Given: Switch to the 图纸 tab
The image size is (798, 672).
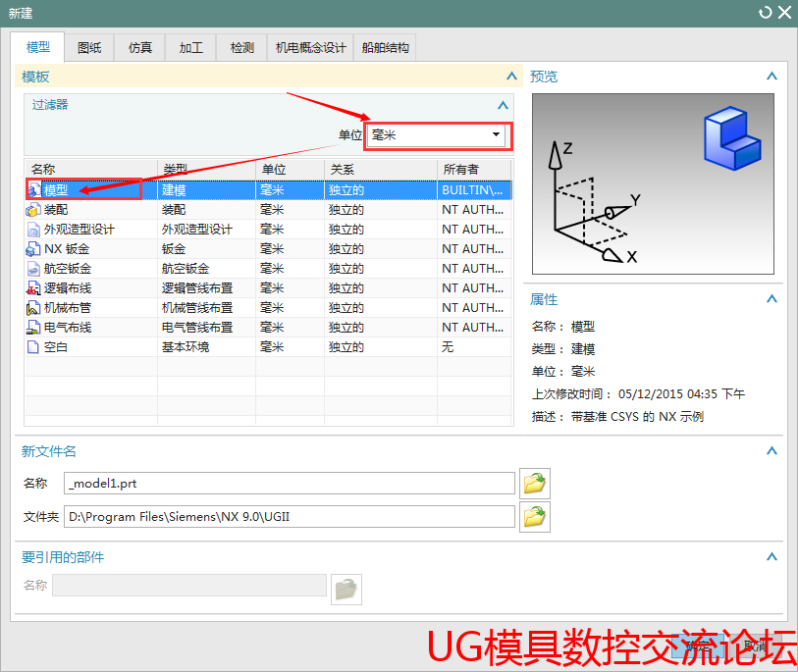Looking at the screenshot, I should tap(89, 48).
